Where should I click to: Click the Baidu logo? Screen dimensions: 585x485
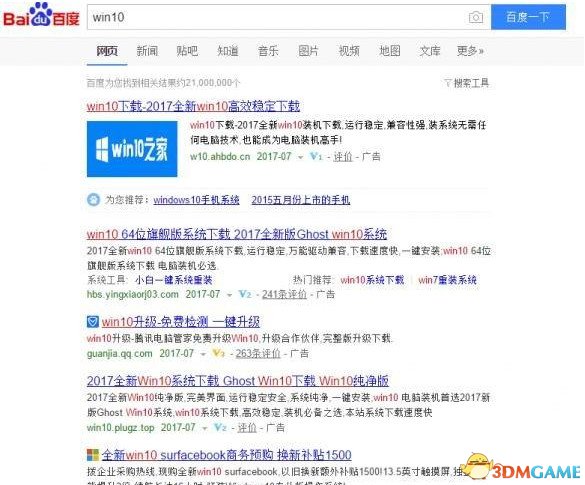click(x=41, y=16)
